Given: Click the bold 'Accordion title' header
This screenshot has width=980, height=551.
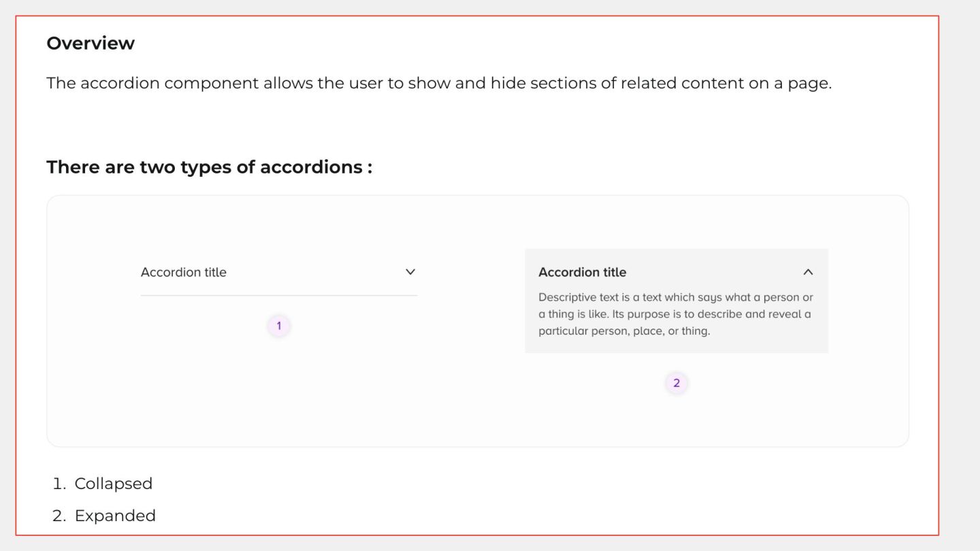Looking at the screenshot, I should point(582,272).
